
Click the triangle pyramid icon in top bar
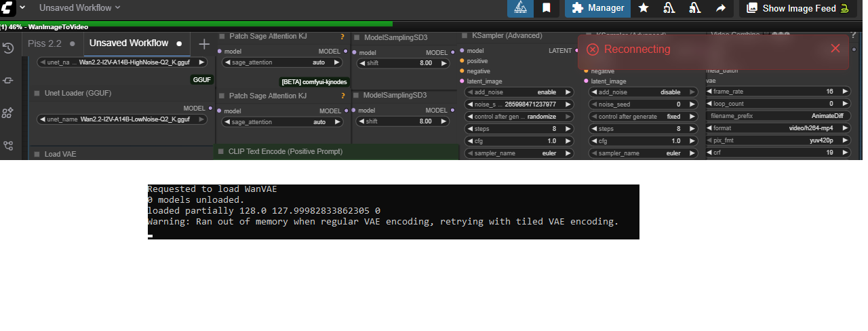pos(520,8)
